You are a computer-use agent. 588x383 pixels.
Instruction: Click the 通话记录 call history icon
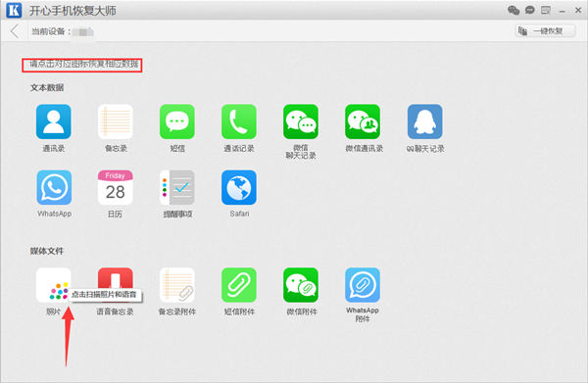pos(239,121)
